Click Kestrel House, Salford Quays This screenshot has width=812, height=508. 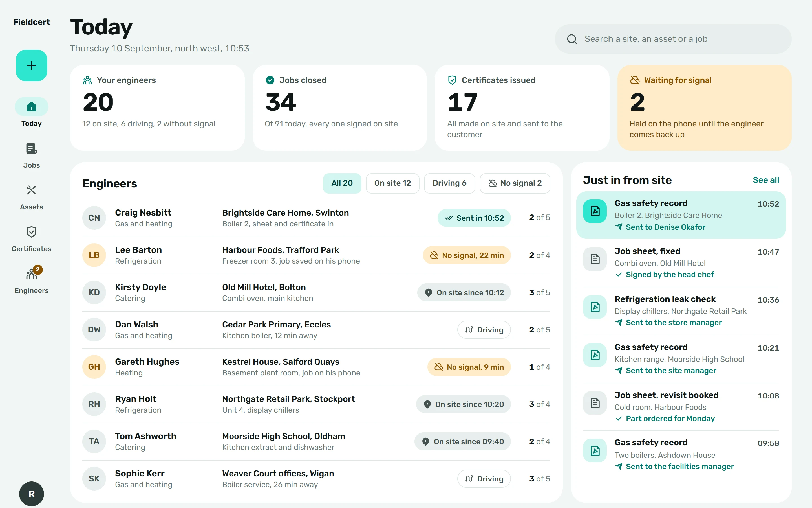(x=281, y=362)
